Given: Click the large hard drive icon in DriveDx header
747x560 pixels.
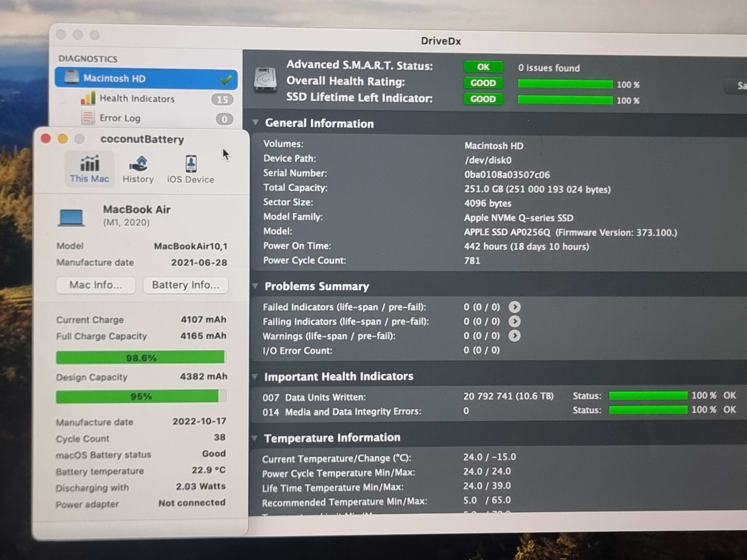Looking at the screenshot, I should click(265, 80).
